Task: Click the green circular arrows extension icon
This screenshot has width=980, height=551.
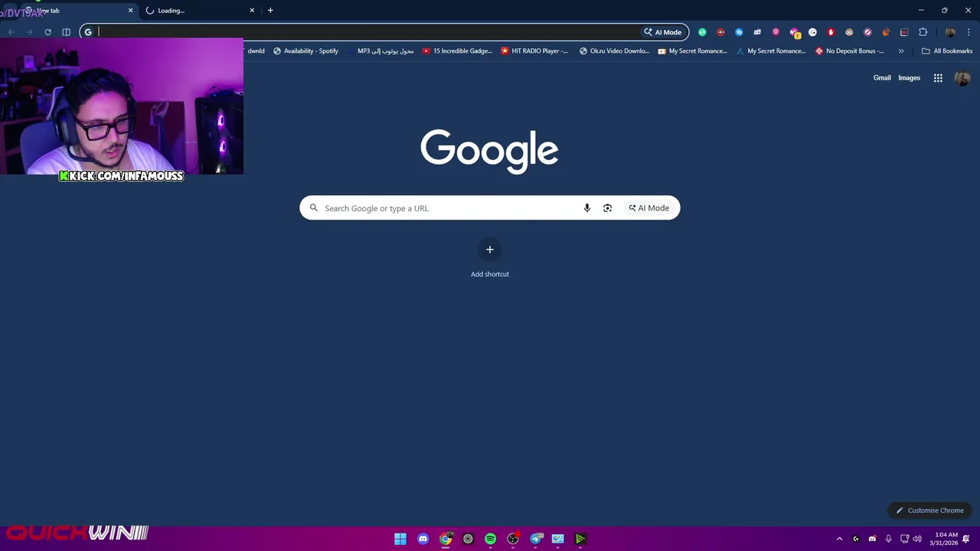Action: 702,32
